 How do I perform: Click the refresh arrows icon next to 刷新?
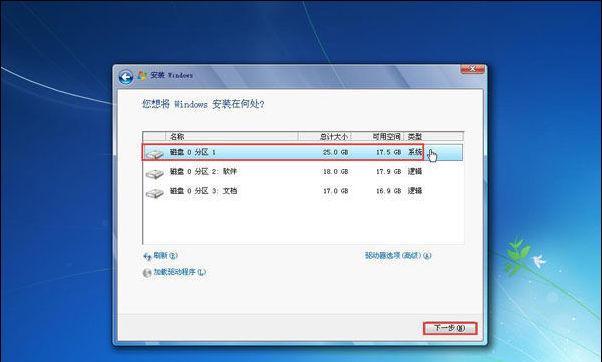coord(147,256)
